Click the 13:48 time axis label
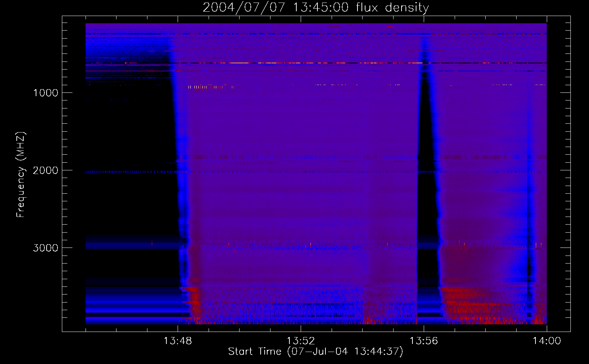 tap(178, 341)
